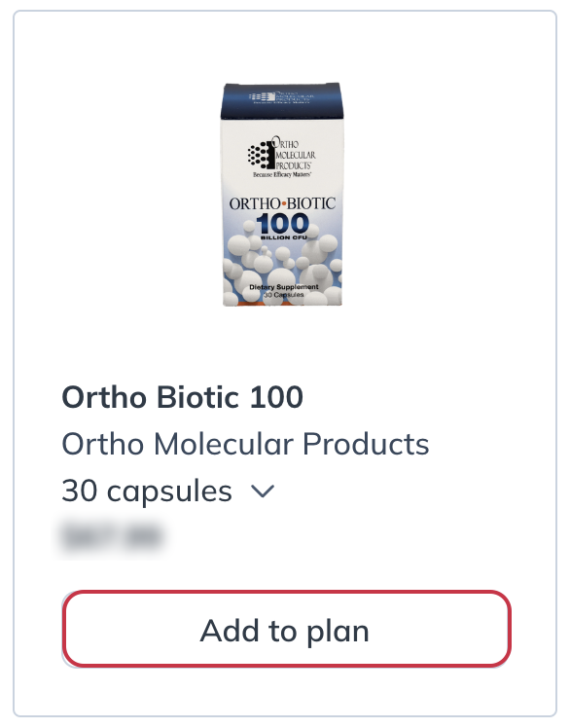Click the BILLION CFU text on box
Image resolution: width=570 pixels, height=728 pixels.
pos(284,237)
